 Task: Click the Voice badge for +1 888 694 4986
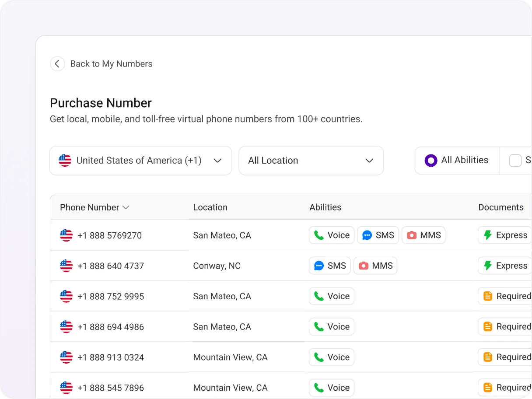click(332, 326)
